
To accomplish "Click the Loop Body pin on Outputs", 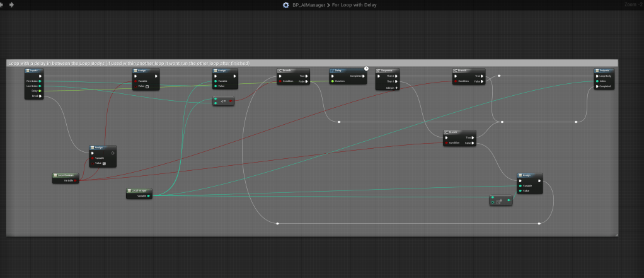I will click(x=597, y=76).
